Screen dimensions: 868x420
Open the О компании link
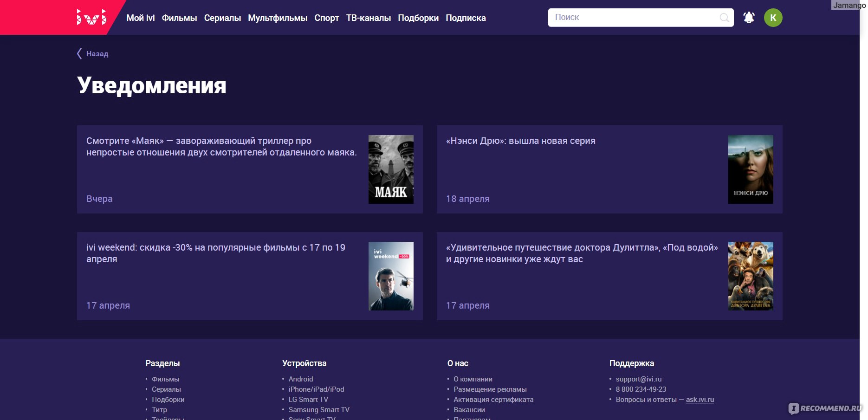point(473,379)
